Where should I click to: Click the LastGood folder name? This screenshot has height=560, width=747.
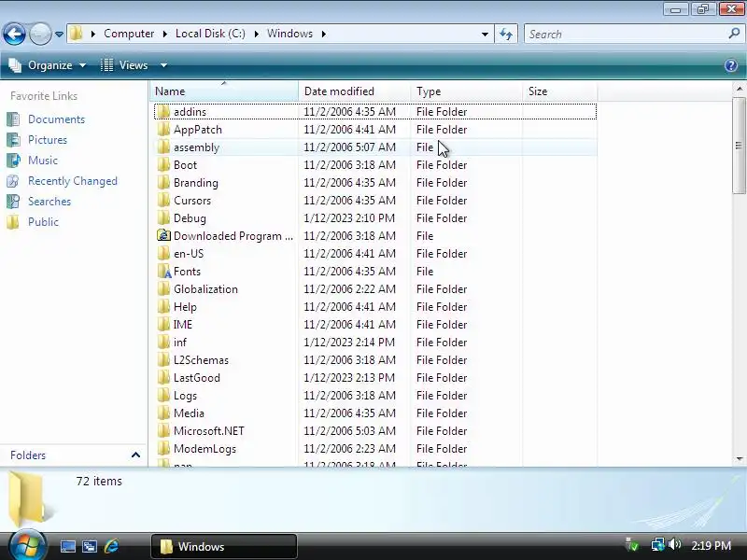pyautogui.click(x=197, y=378)
